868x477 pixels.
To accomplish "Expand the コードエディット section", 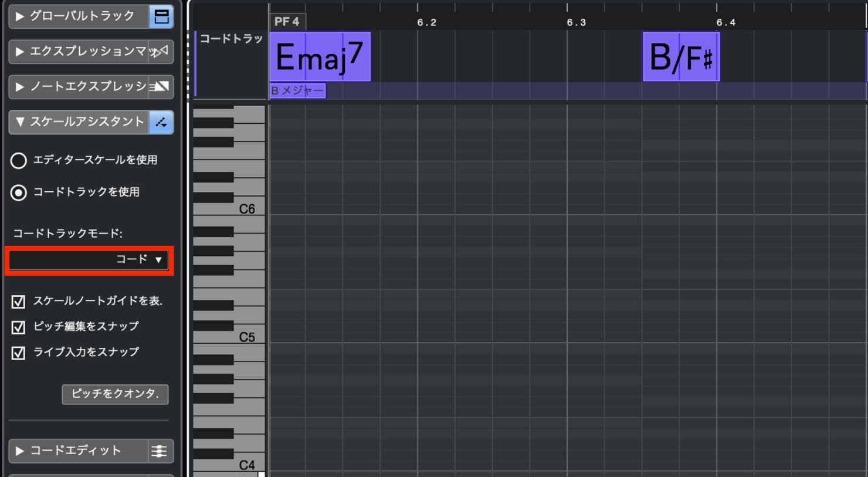I will [20, 451].
